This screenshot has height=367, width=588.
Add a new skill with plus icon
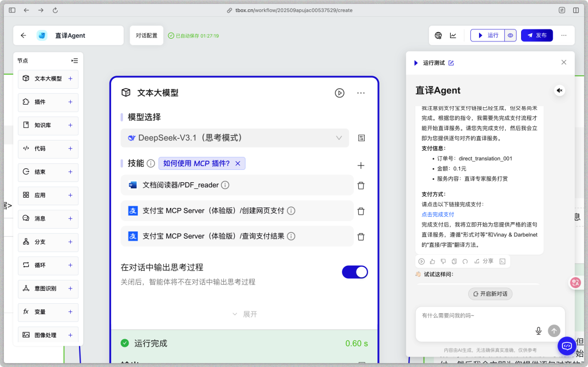(x=361, y=166)
